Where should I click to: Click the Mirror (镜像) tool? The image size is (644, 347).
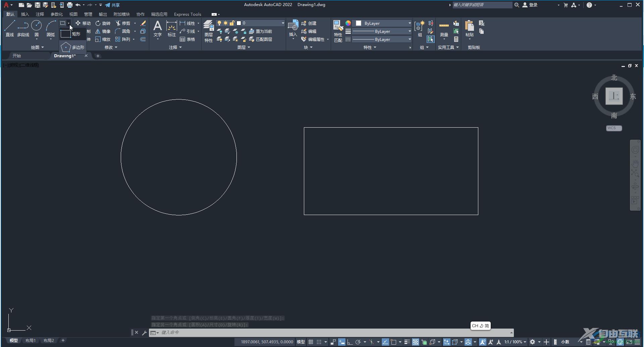click(103, 31)
